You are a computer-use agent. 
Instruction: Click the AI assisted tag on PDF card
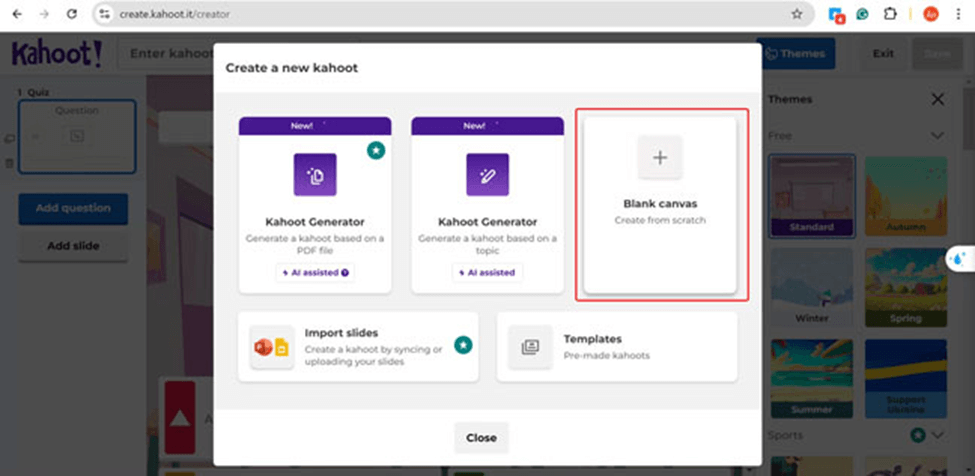coord(315,272)
